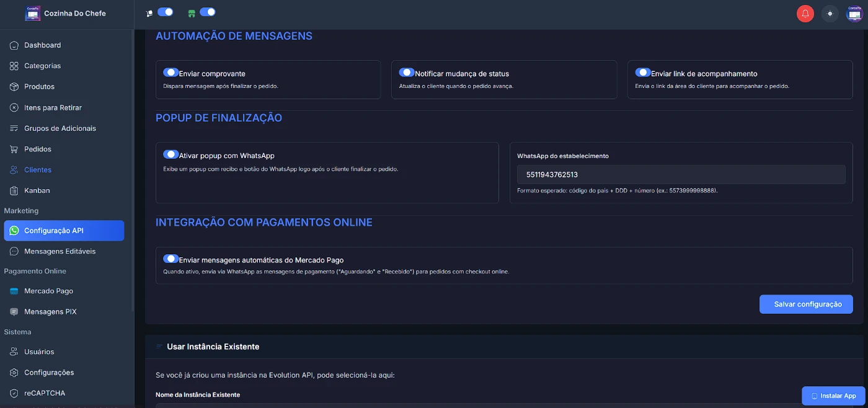The image size is (868, 408).
Task: Click the WhatsApp do estabelecimento number field
Action: [681, 175]
